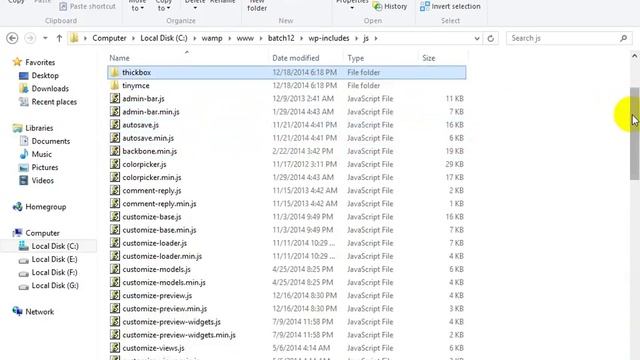The width and height of the screenshot is (640, 360).
Task: Select www in the address path
Action: click(245, 38)
